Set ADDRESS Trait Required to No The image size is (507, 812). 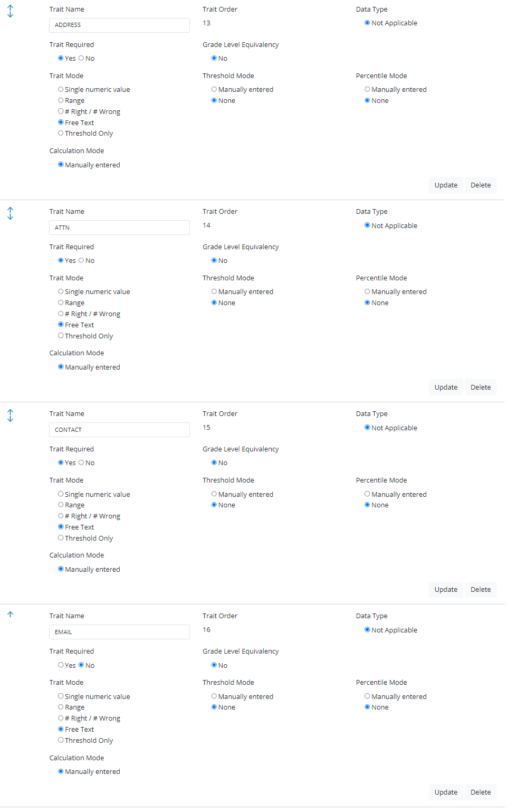coord(81,58)
